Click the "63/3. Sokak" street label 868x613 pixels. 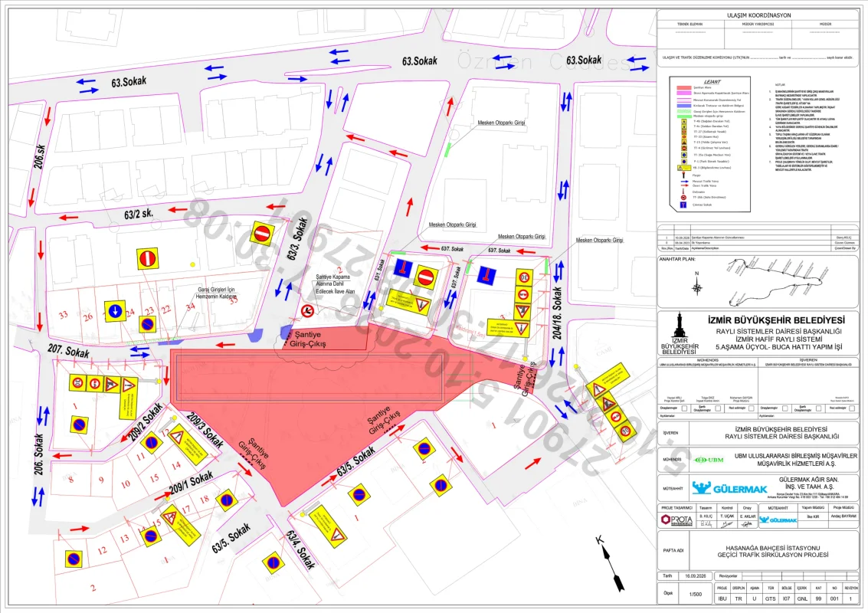pyautogui.click(x=296, y=238)
